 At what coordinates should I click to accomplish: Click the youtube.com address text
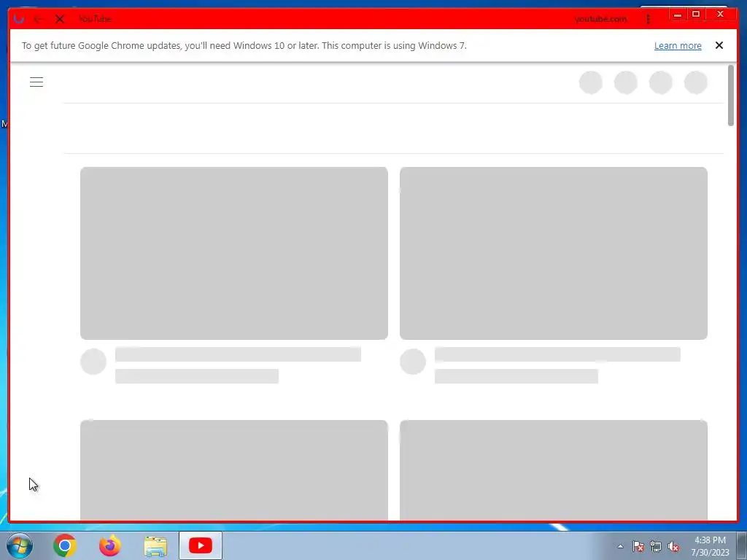click(600, 19)
